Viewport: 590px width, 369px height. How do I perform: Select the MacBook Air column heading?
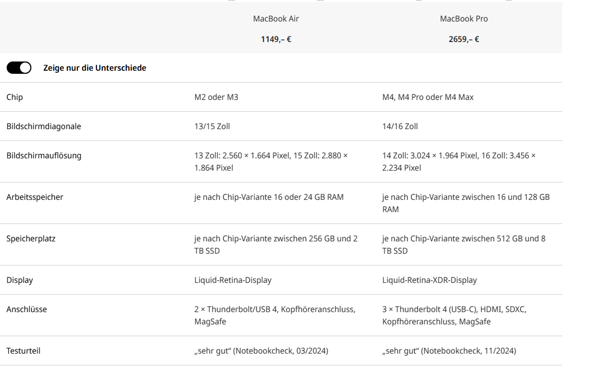[276, 19]
